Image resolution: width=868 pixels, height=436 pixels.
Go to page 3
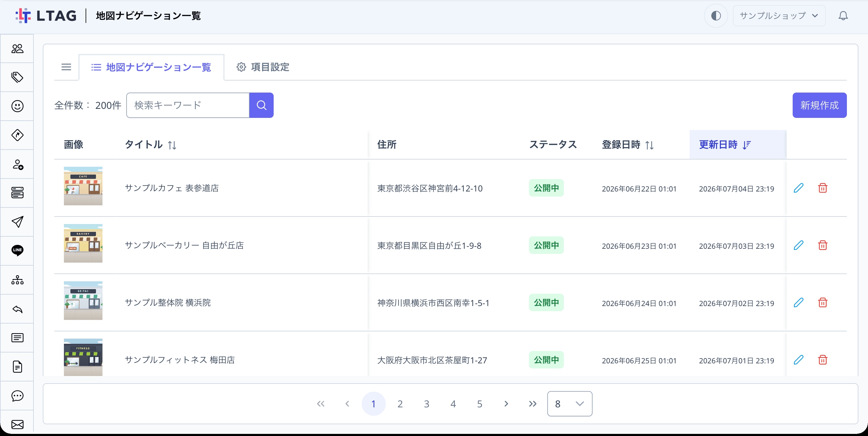pyautogui.click(x=426, y=404)
